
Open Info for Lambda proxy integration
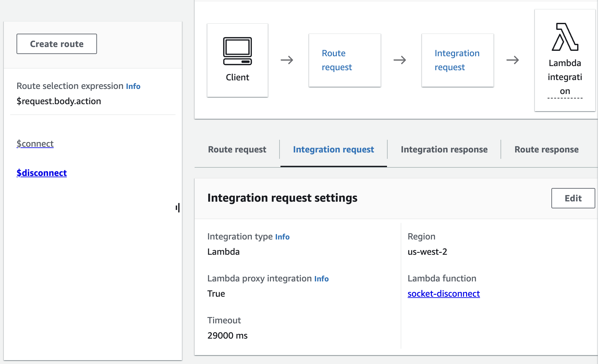tap(321, 279)
